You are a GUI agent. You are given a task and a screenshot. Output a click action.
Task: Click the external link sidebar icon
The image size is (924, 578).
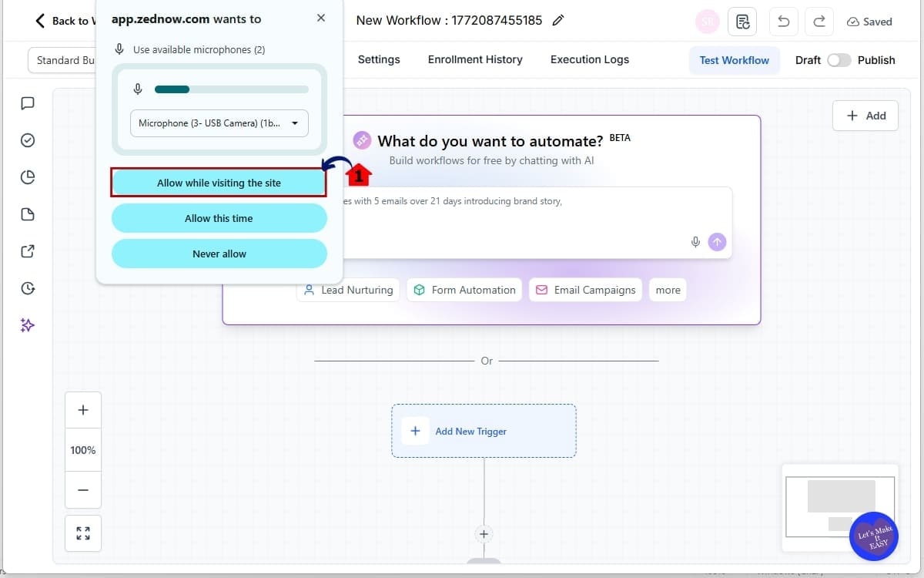click(28, 250)
